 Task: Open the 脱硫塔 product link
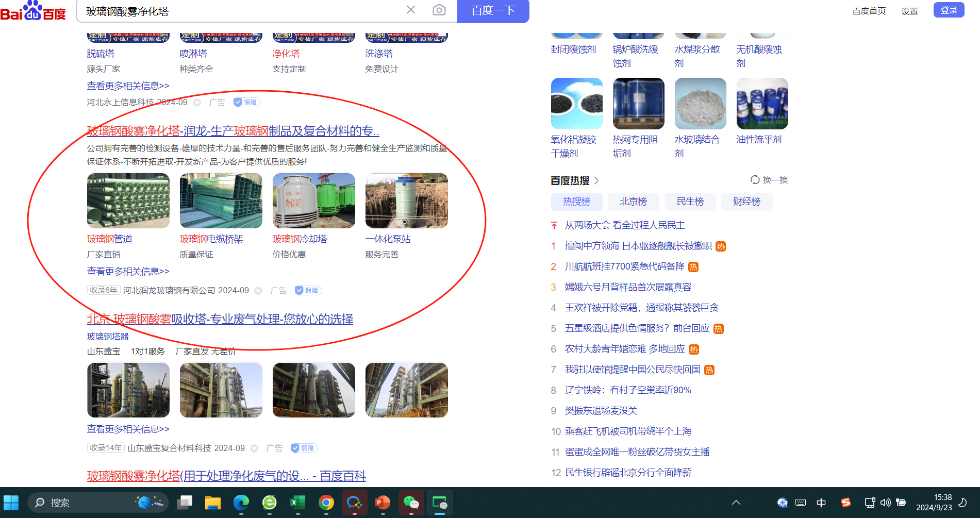pos(101,54)
